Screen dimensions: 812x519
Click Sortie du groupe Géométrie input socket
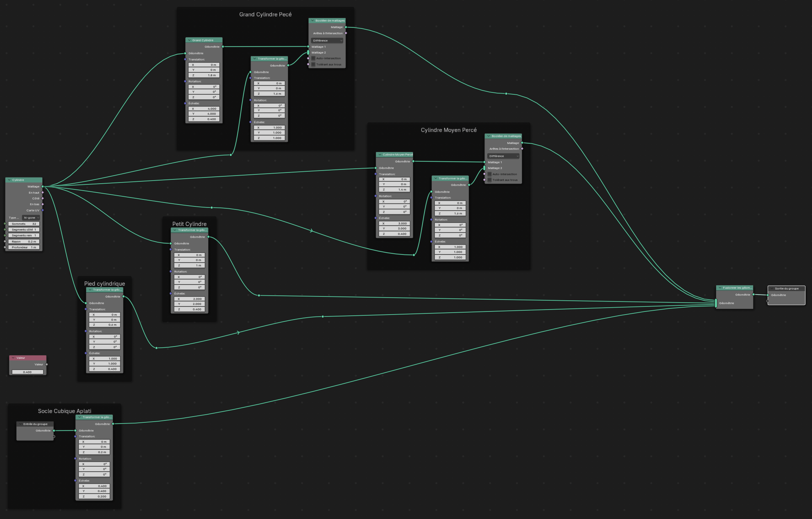pos(767,295)
